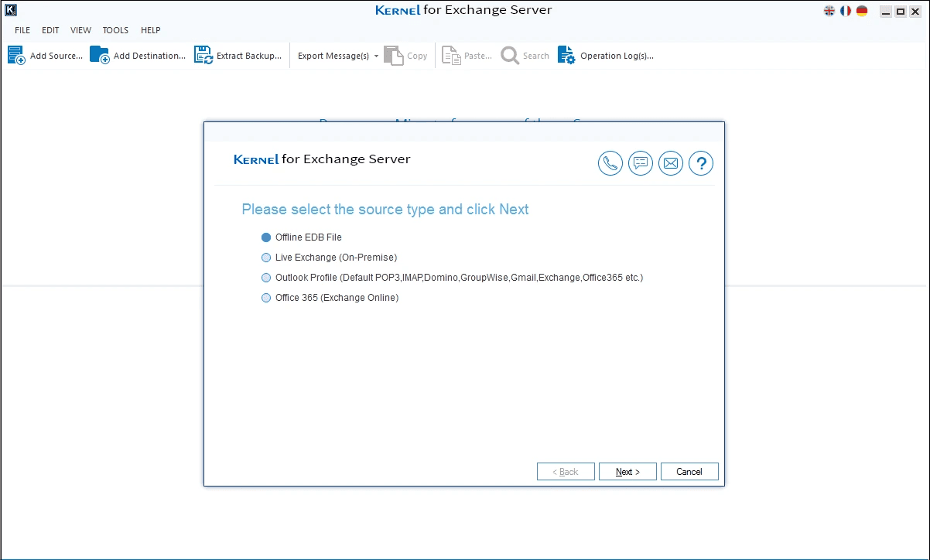Screen dimensions: 930x560
Task: Maximize the application window
Action: click(901, 12)
